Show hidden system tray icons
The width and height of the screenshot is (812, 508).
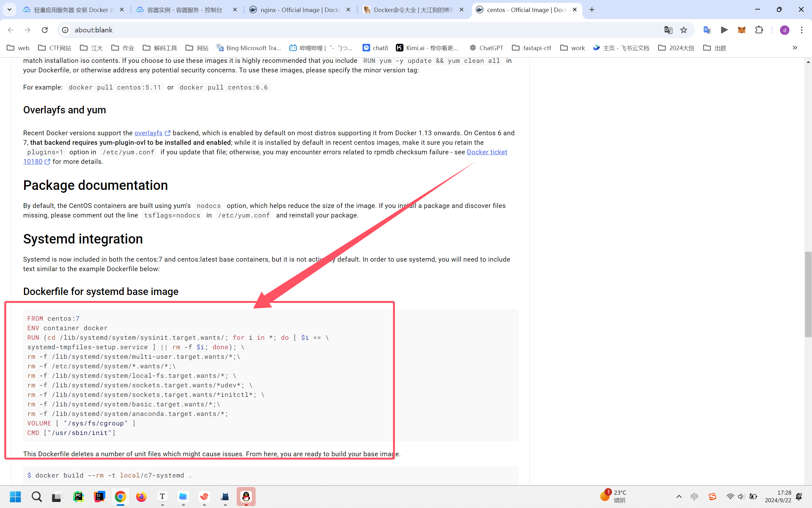pos(679,496)
